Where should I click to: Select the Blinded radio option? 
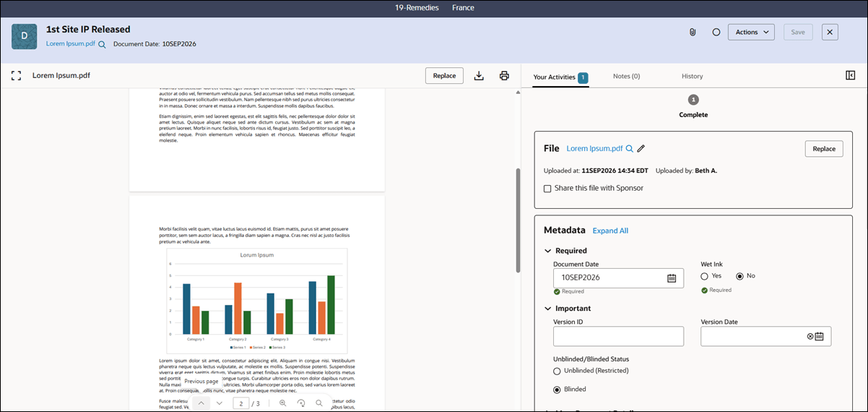(557, 390)
